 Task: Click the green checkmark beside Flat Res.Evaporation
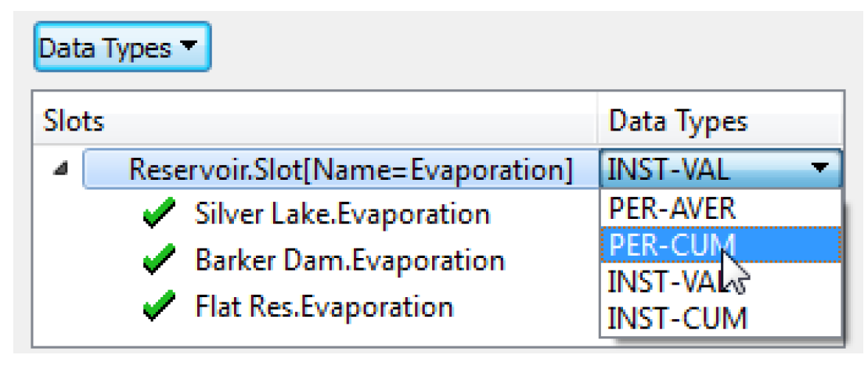pyautogui.click(x=158, y=307)
